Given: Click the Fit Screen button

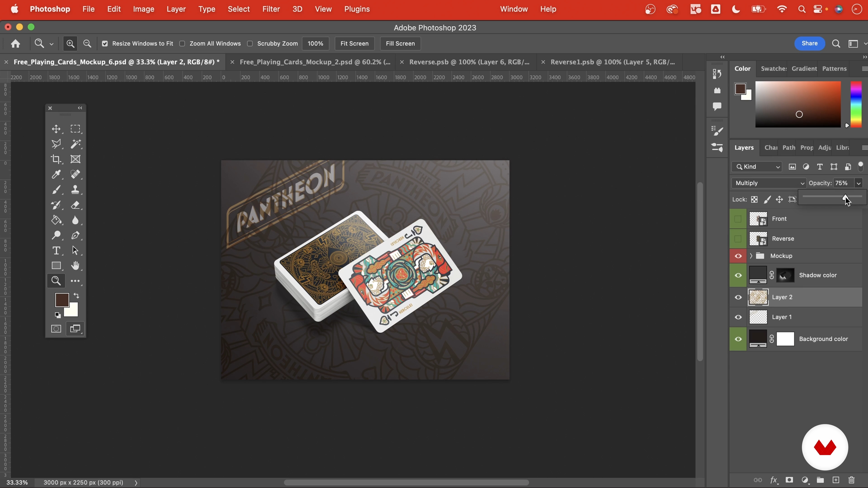Looking at the screenshot, I should click(x=354, y=44).
